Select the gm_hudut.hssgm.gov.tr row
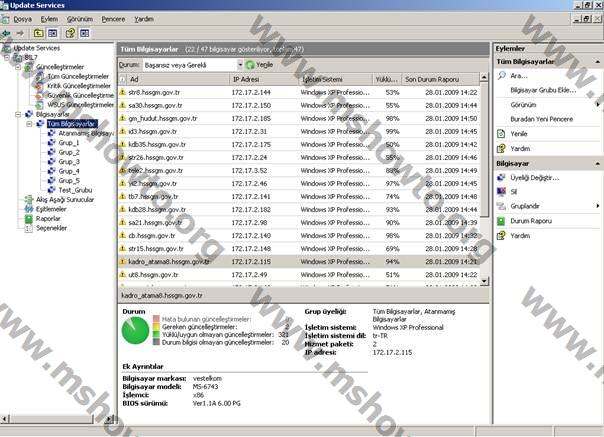The height and width of the screenshot is (437, 604). [299, 118]
